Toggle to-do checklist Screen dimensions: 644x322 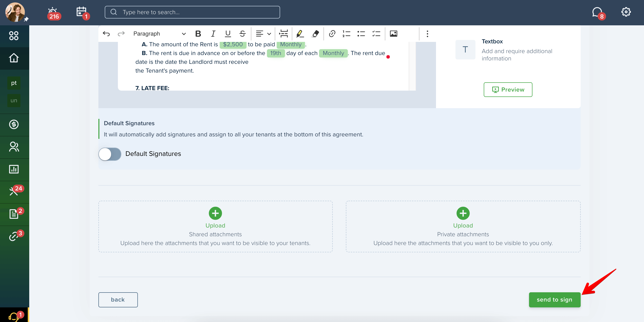pyautogui.click(x=376, y=34)
